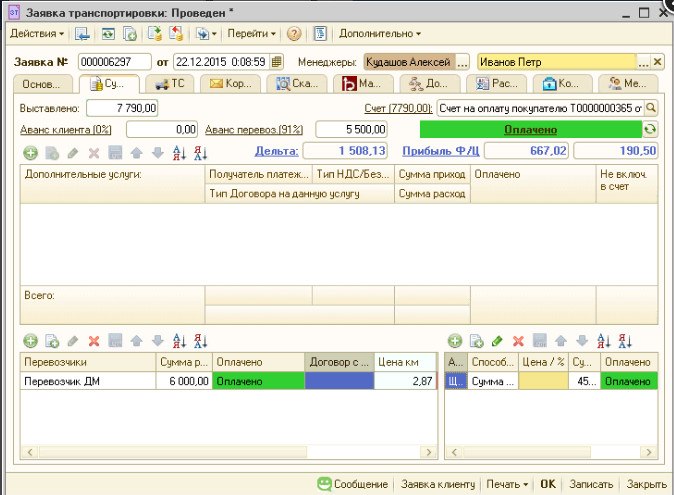Follow the Дельта link
Image resolution: width=674 pixels, height=495 pixels.
click(x=276, y=151)
